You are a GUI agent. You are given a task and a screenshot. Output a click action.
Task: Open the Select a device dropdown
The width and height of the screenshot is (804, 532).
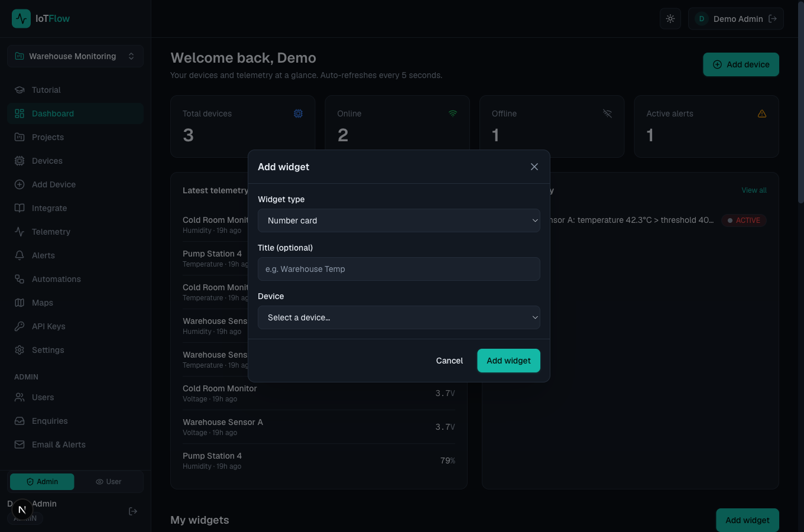coord(399,317)
